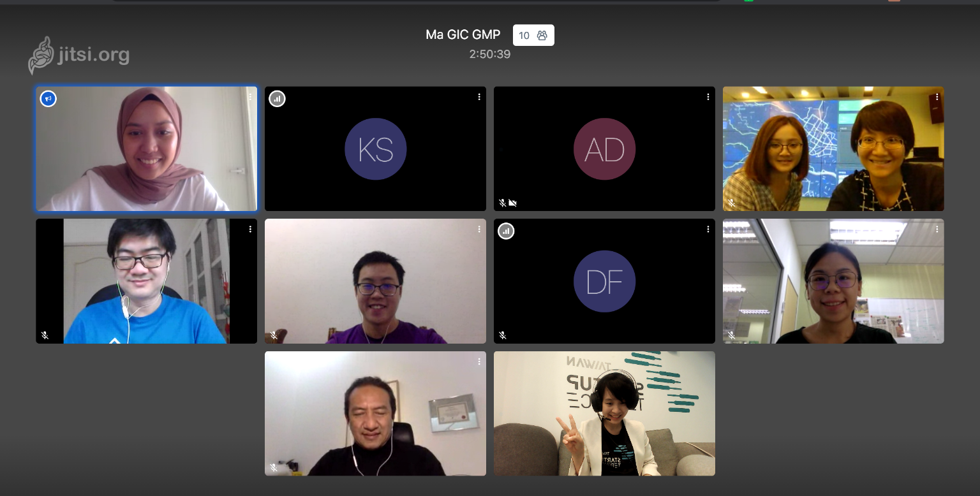Click the KS tile connection signal icon
Screen dimensions: 980x496
tap(277, 99)
